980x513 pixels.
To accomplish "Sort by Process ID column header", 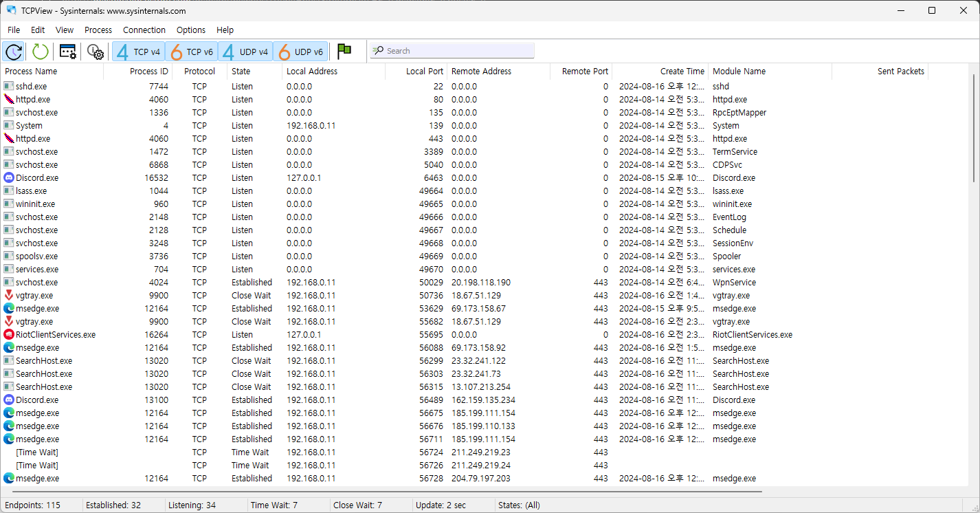I will (x=138, y=71).
